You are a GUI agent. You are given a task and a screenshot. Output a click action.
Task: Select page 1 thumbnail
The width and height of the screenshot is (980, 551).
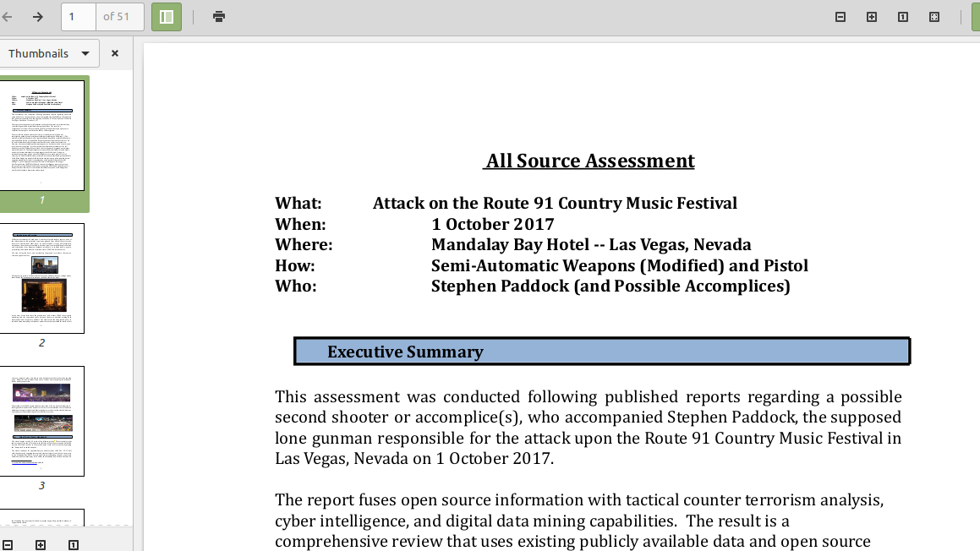tap(42, 135)
